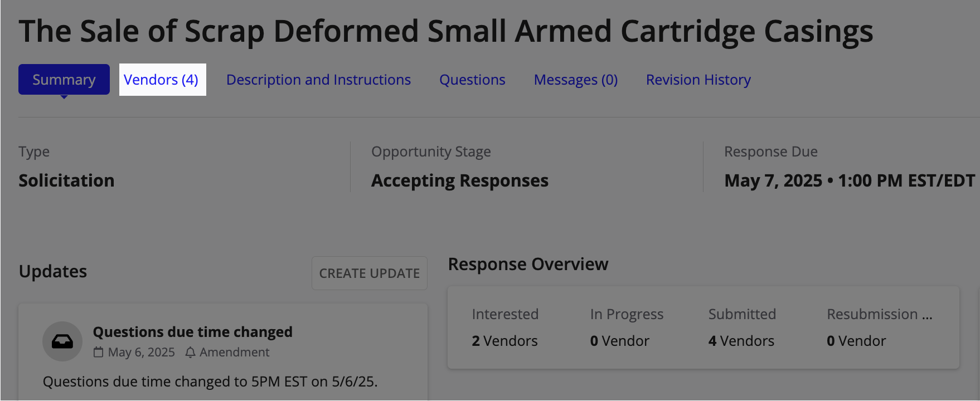
Task: Click the Updates section heading
Action: pyautogui.click(x=53, y=271)
